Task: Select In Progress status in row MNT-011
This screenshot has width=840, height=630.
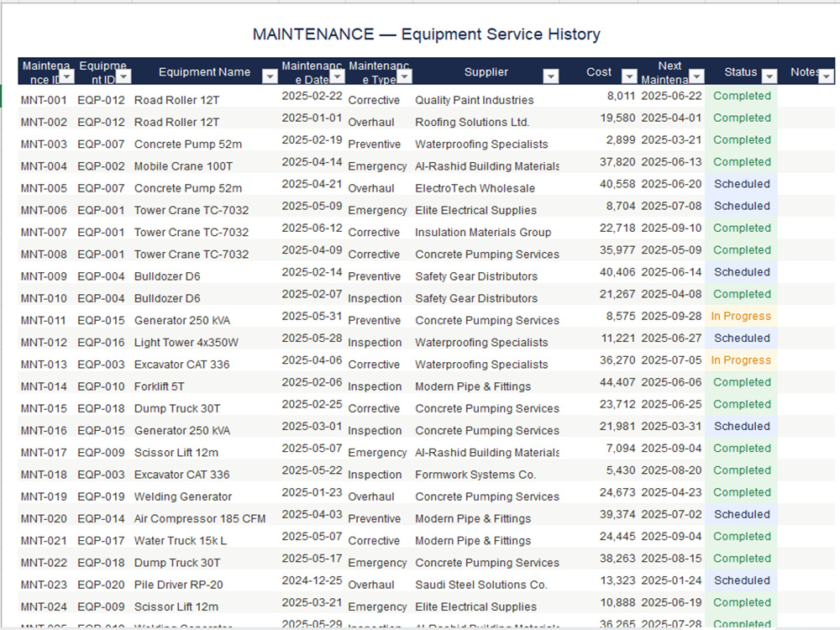Action: click(741, 316)
